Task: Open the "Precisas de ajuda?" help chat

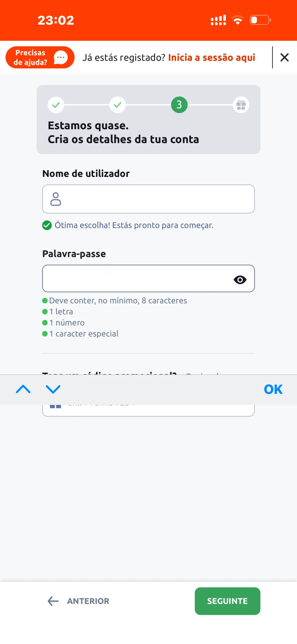Action: point(40,57)
